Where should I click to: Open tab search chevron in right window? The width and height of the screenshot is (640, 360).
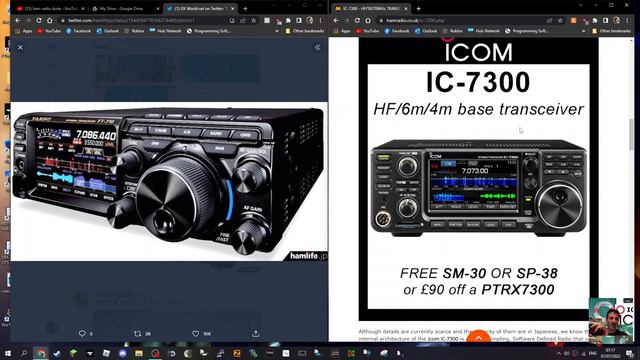pyautogui.click(x=580, y=5)
